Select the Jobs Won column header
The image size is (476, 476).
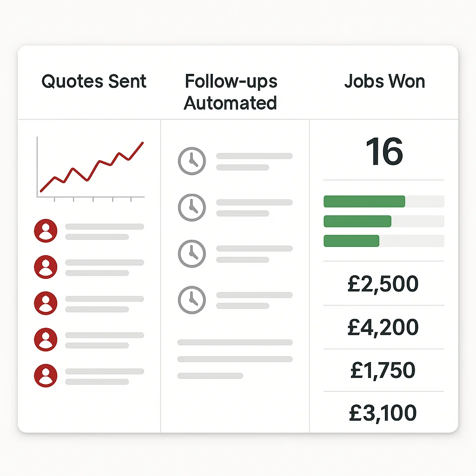pyautogui.click(x=384, y=82)
